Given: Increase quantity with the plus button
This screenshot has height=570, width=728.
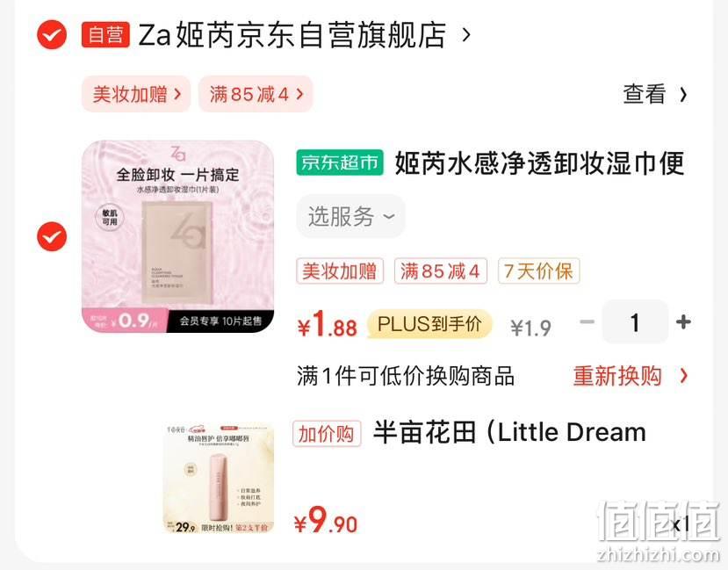Looking at the screenshot, I should (683, 321).
